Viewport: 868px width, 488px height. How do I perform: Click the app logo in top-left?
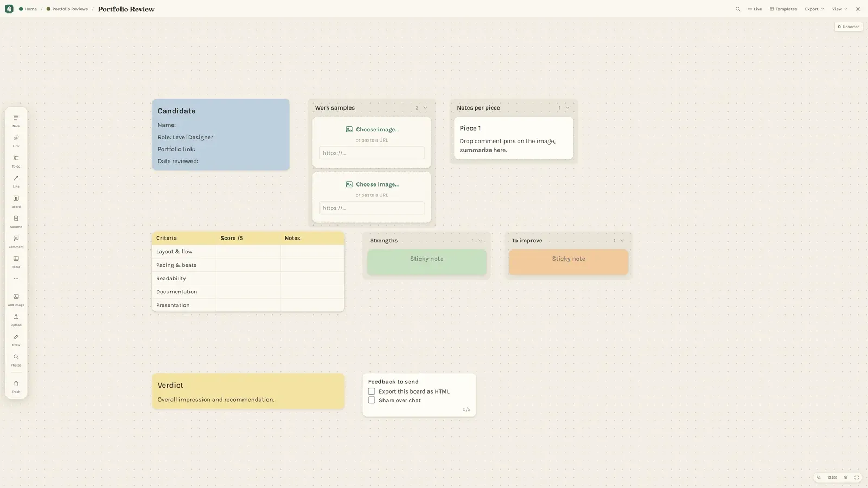click(x=9, y=9)
